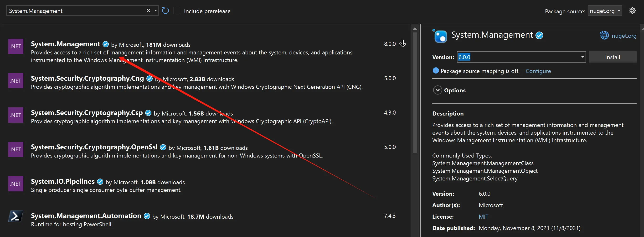The image size is (644, 237).
Task: Click version 4.3.0 of Cryptography.Csp
Action: click(390, 113)
